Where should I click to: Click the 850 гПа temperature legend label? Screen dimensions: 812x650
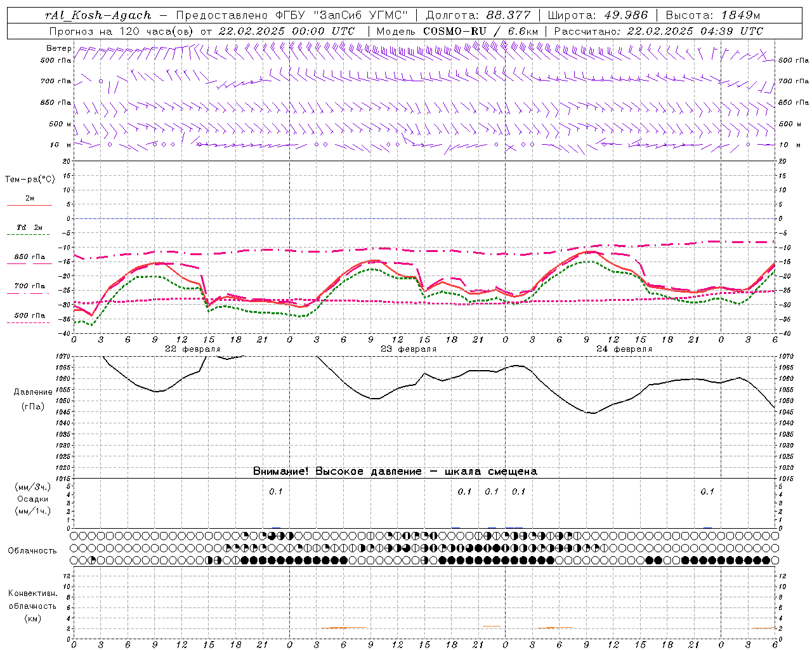pyautogui.click(x=30, y=257)
